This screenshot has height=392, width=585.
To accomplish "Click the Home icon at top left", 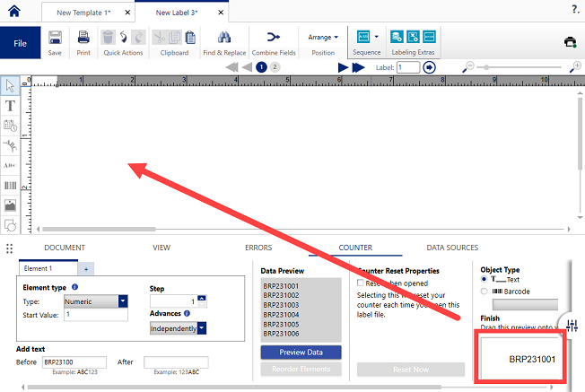I will [12, 12].
